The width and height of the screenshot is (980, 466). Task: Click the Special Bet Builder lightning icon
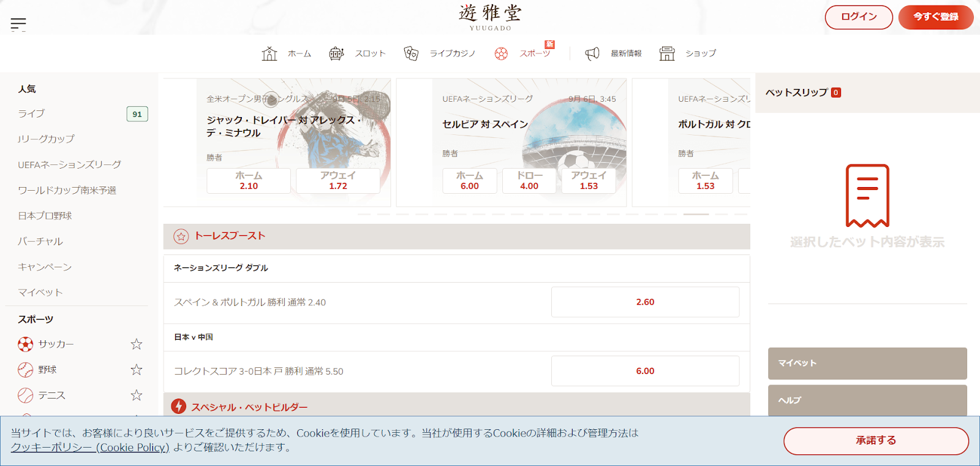[178, 406]
